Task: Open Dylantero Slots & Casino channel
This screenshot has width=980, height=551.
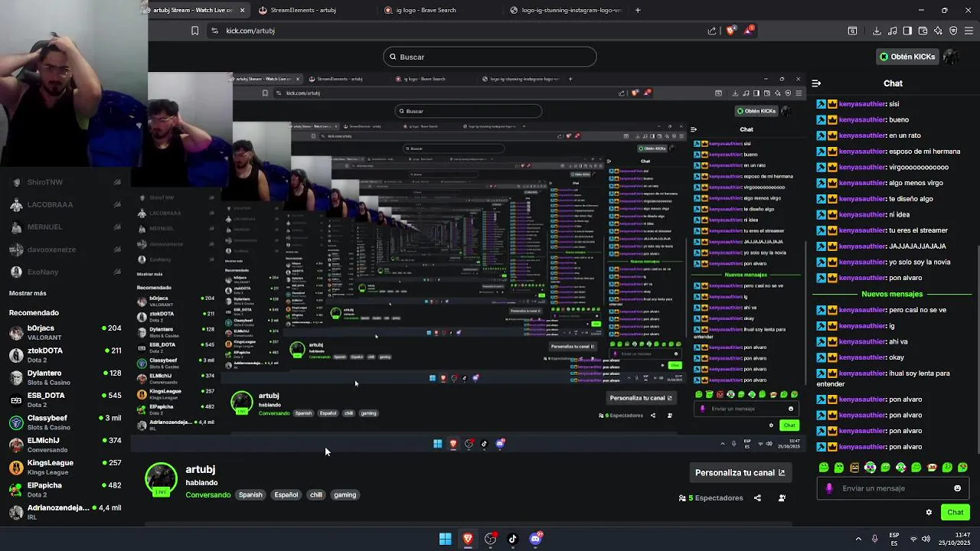Action: (x=65, y=377)
